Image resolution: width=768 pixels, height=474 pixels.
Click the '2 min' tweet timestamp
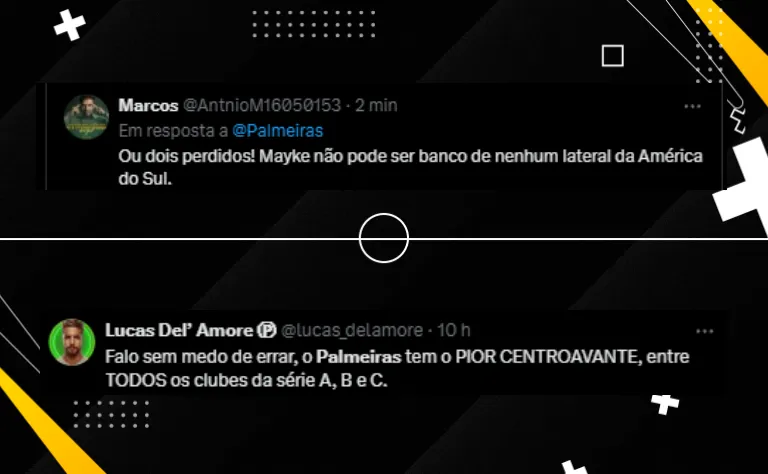(x=376, y=105)
